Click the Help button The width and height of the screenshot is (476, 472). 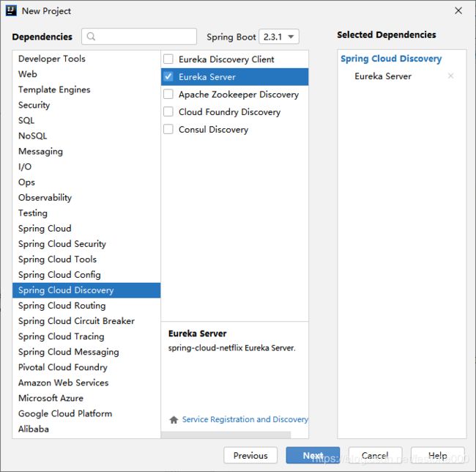click(x=438, y=455)
